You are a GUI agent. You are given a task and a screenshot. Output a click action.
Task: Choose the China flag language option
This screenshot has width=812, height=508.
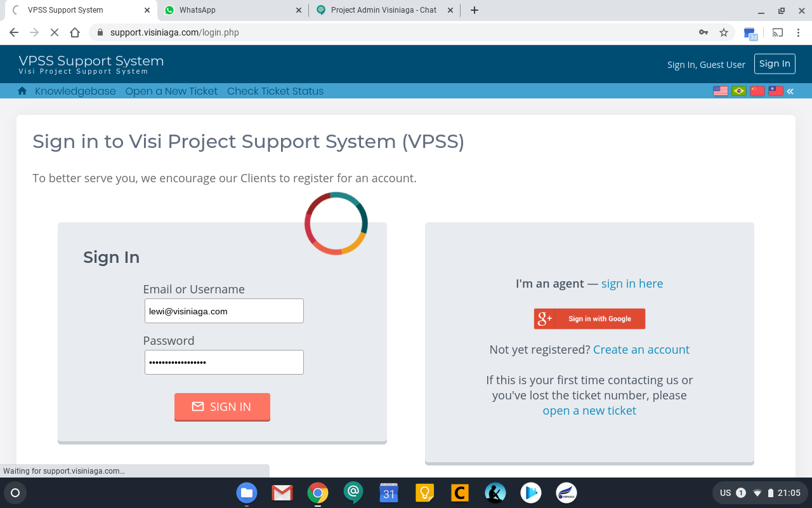(757, 91)
